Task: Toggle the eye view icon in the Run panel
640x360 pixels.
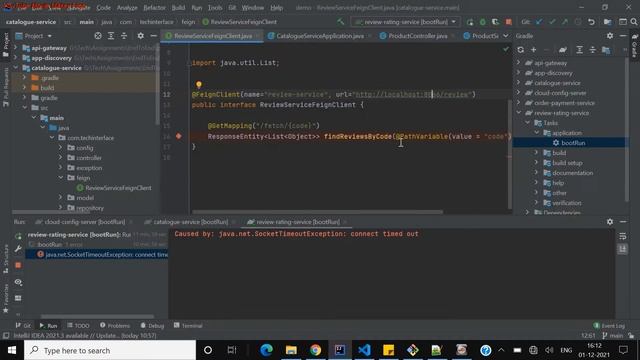Action: (x=18, y=282)
